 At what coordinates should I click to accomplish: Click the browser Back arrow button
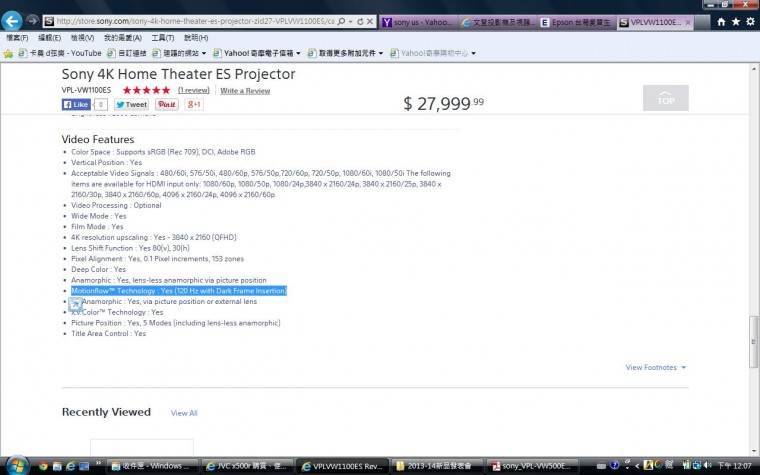[12, 21]
